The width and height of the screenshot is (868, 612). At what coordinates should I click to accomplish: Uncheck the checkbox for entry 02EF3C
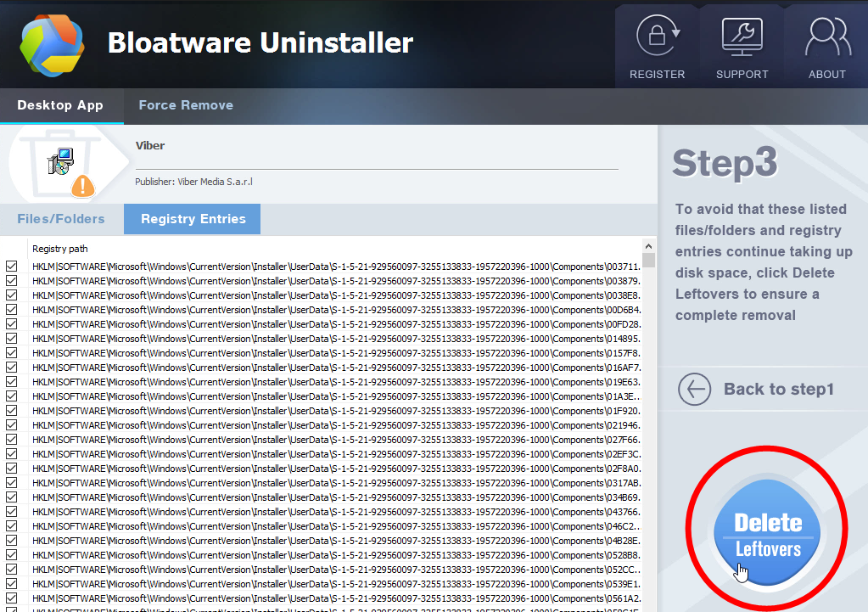point(11,454)
